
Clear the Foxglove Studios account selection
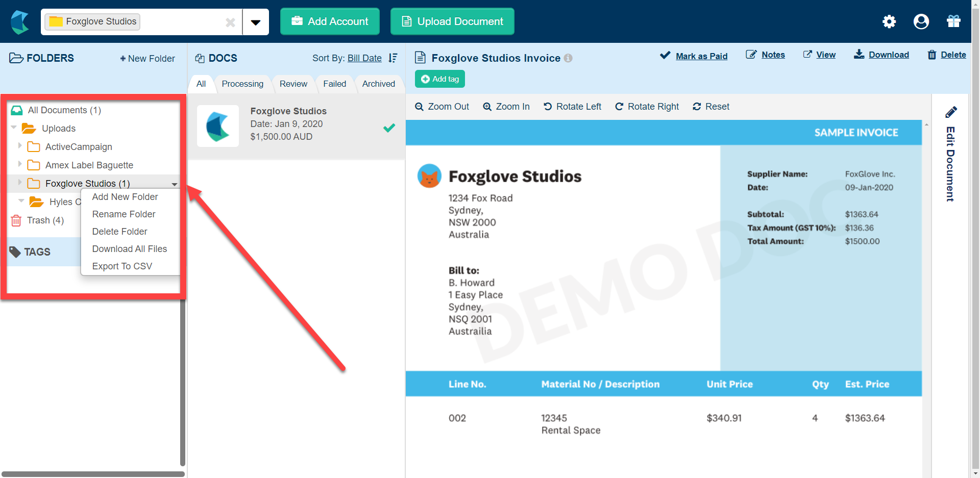click(x=230, y=22)
